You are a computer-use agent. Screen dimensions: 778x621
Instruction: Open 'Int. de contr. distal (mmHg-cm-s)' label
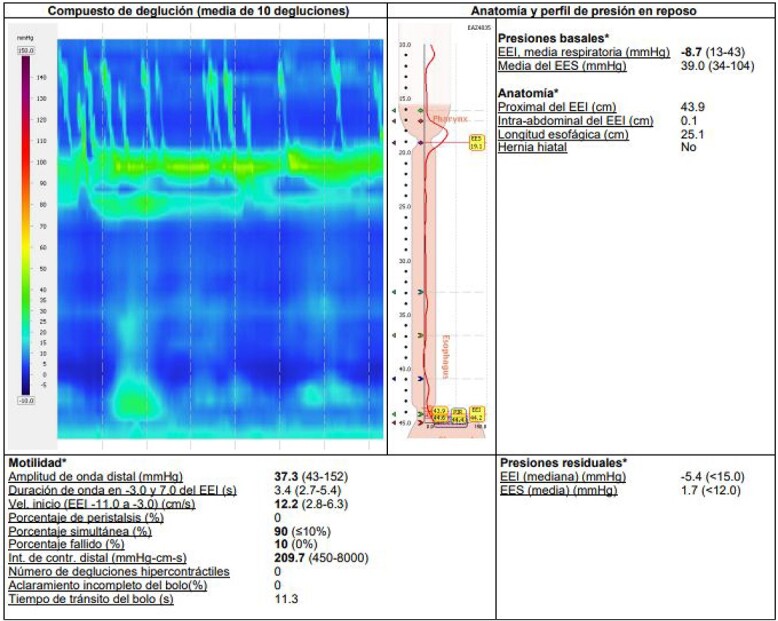click(97, 558)
